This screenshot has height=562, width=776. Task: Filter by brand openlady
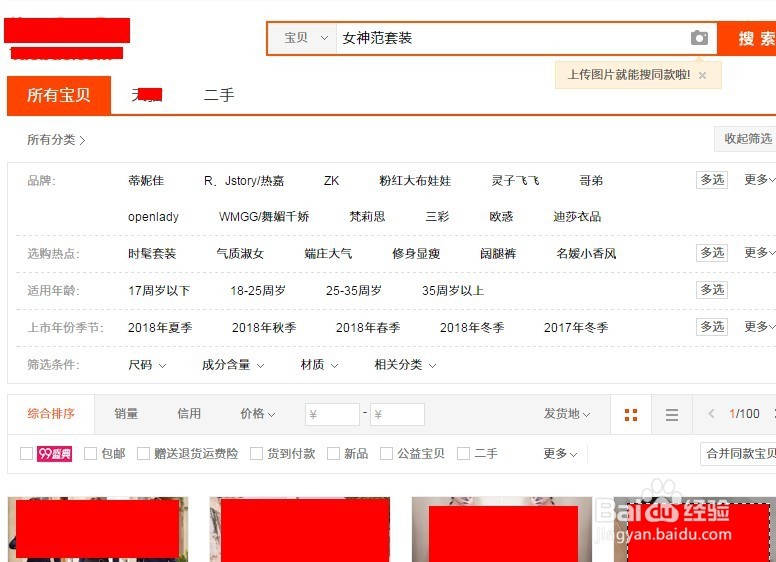(x=153, y=217)
